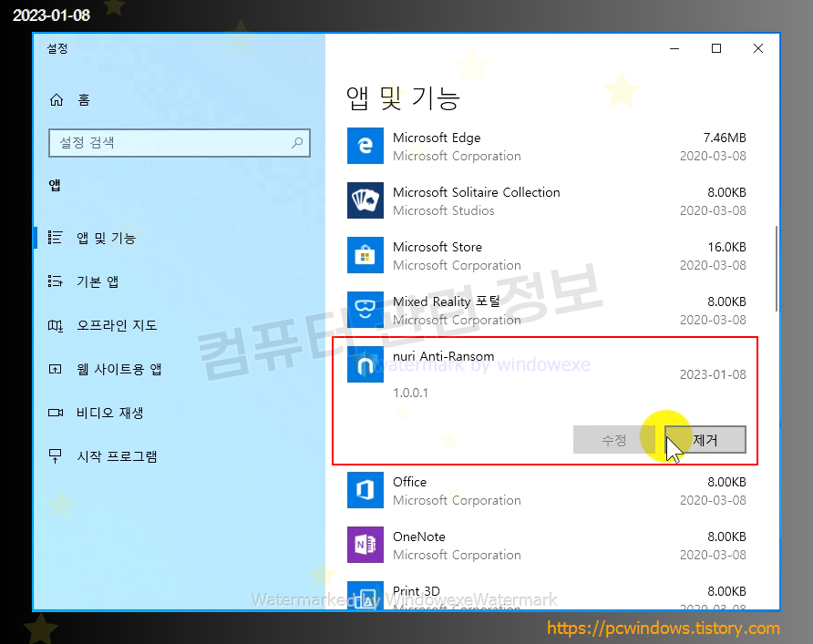This screenshot has width=813, height=644.
Task: Click the 7.46MB size of Microsoft Edge
Action: [x=725, y=138]
